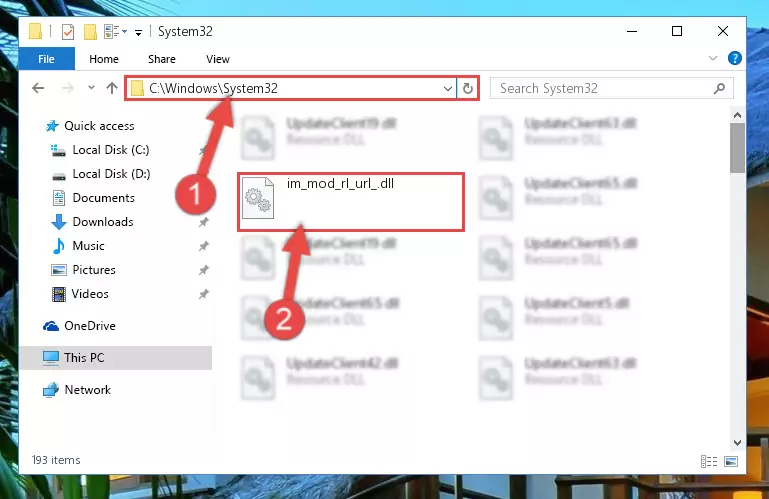The width and height of the screenshot is (769, 499).
Task: Switch to Large icons view layout
Action: [731, 461]
